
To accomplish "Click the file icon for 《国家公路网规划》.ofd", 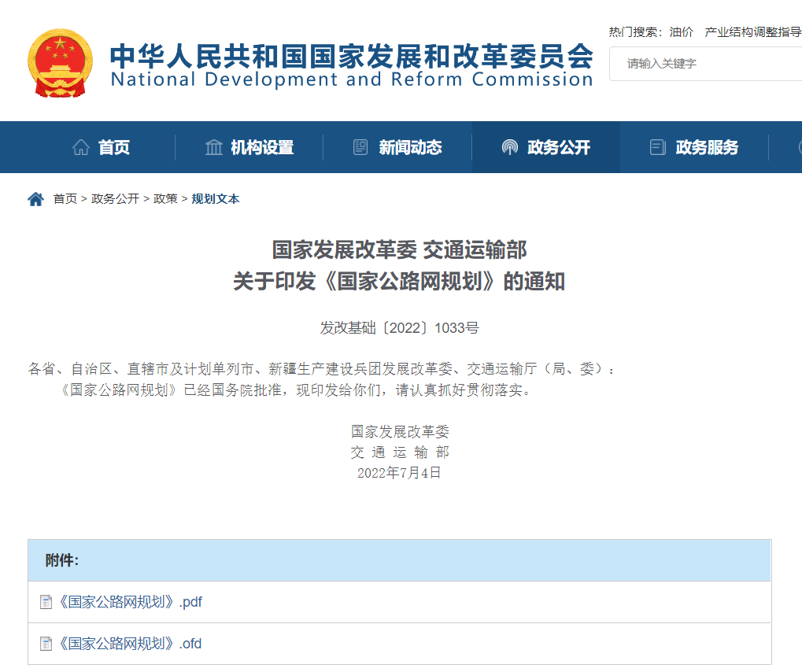I will (45, 643).
